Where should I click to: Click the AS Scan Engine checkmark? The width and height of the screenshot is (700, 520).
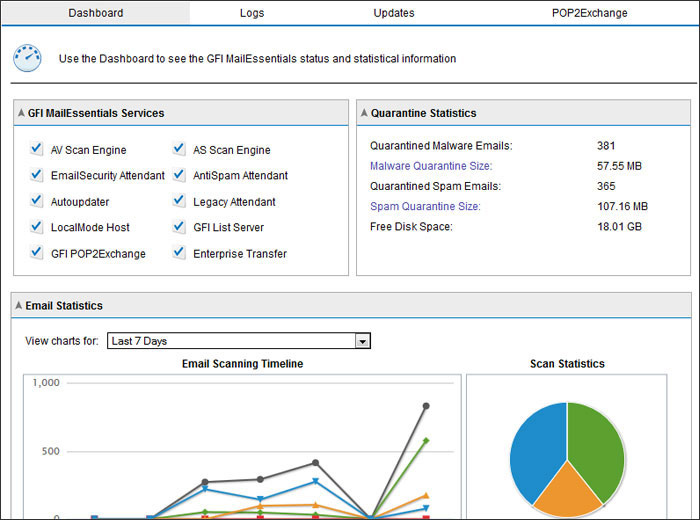click(179, 148)
